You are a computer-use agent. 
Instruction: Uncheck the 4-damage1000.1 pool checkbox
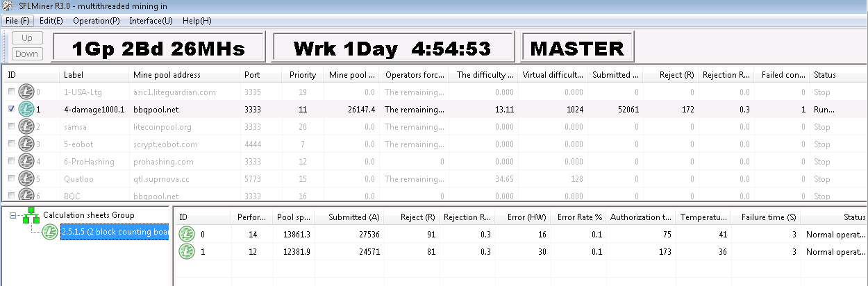[x=11, y=109]
